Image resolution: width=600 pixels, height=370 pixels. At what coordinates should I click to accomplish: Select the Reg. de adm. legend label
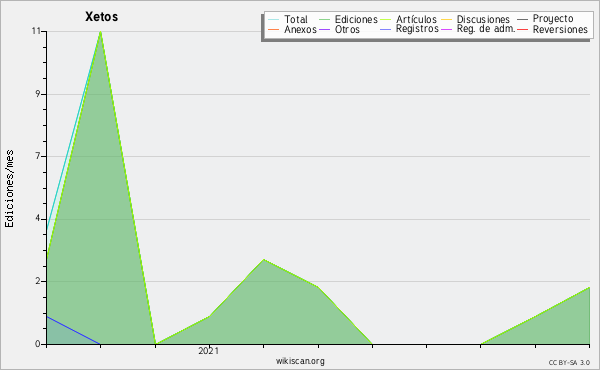(486, 29)
